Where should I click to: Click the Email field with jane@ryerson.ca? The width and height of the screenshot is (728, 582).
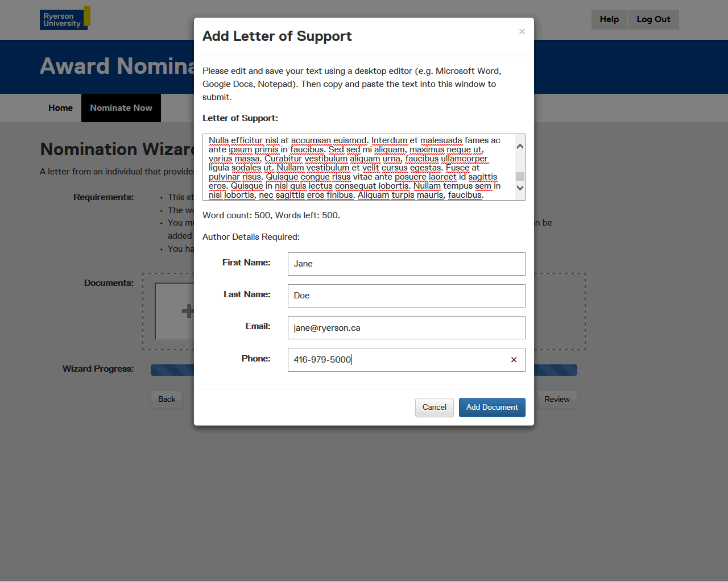[406, 328]
